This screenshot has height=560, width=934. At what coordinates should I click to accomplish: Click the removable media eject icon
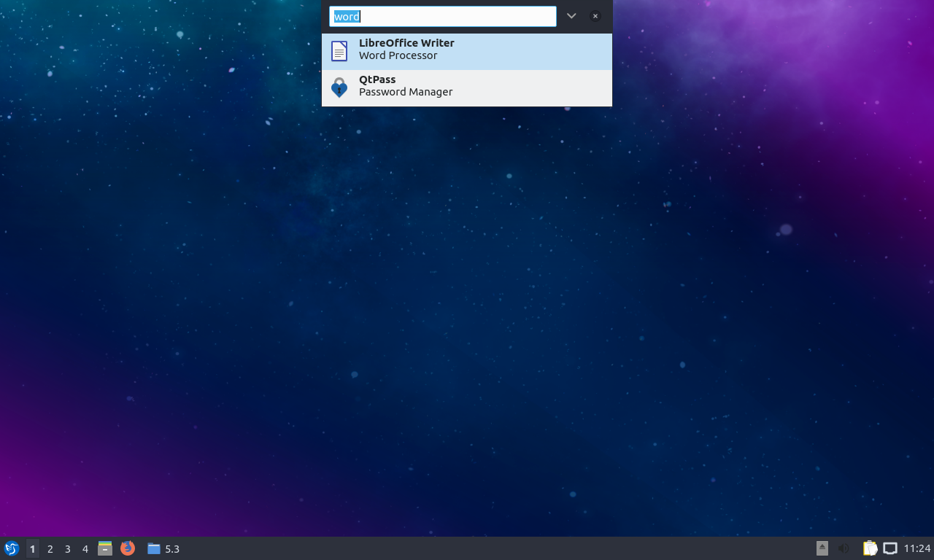[822, 548]
